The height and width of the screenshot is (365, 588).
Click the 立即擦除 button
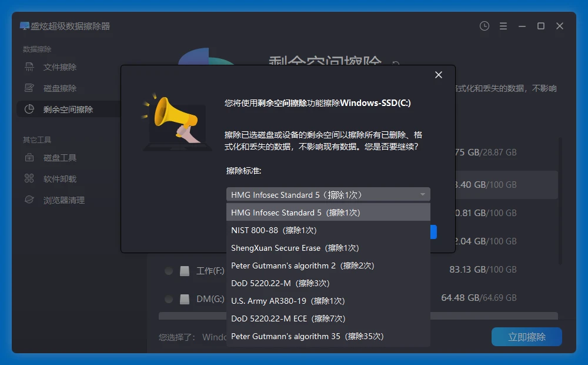pos(526,336)
